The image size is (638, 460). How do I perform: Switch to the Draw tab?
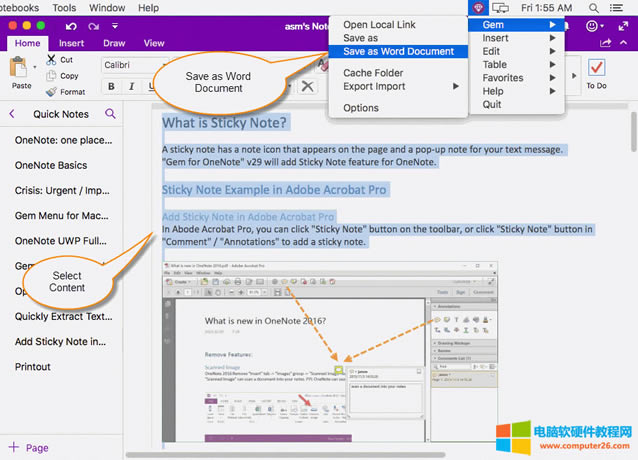(x=114, y=43)
